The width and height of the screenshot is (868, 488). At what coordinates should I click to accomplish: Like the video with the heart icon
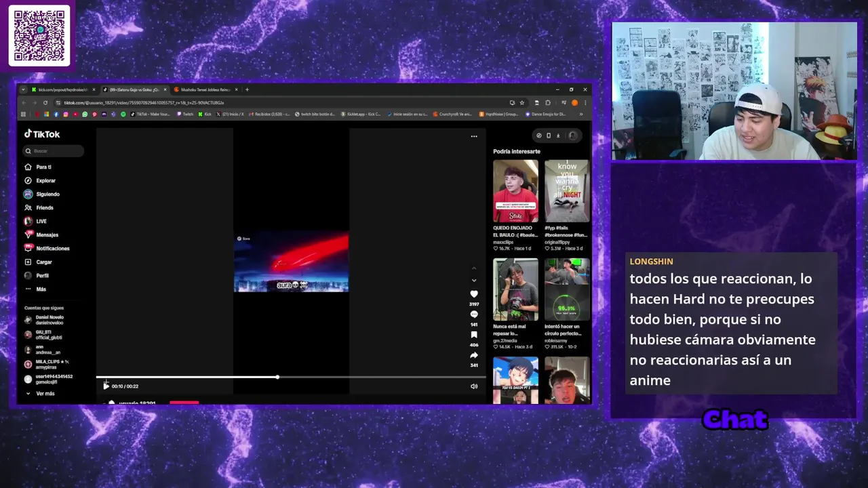click(474, 294)
